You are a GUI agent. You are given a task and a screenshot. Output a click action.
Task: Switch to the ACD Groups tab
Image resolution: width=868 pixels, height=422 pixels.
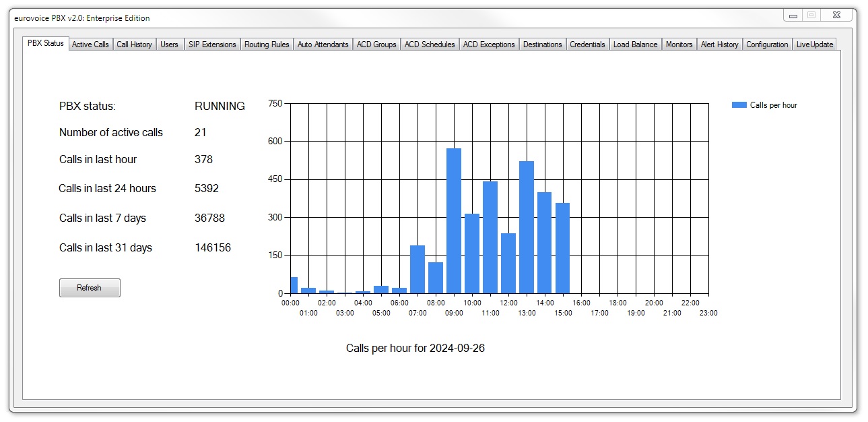pyautogui.click(x=376, y=44)
